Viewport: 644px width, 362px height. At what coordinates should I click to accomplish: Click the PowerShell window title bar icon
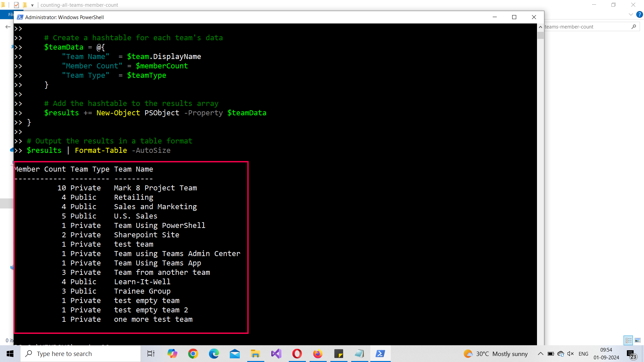(x=20, y=17)
